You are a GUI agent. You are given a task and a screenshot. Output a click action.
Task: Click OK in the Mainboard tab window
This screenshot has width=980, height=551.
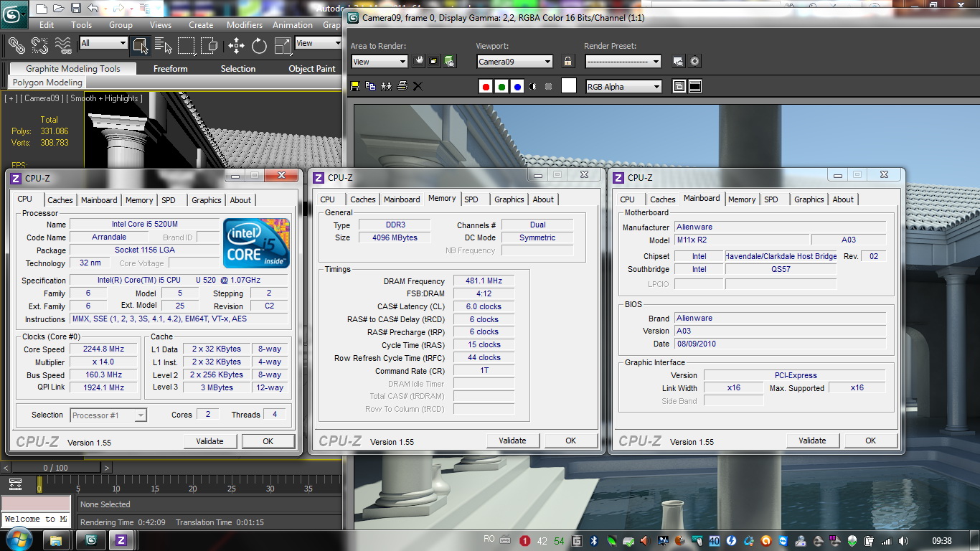pos(870,441)
